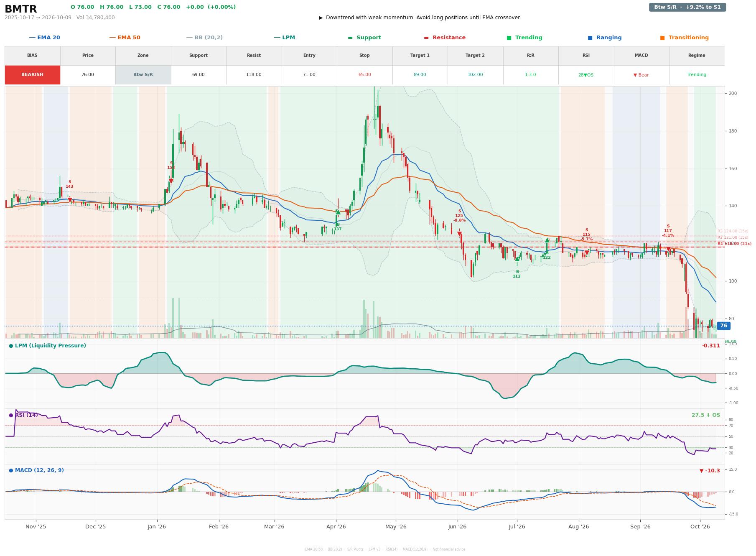The image size is (756, 556).
Task: Click the buy signal marker labeled 112
Action: point(517,259)
